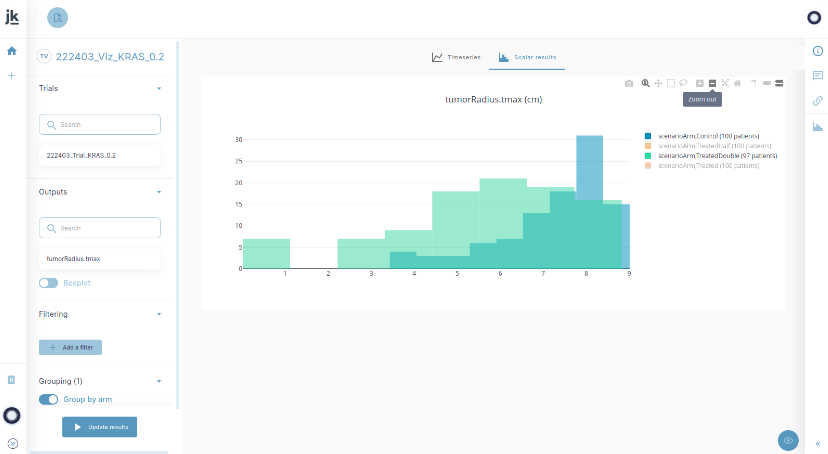Collapse the Trials section
Viewport: 828px width, 454px height.
[159, 88]
